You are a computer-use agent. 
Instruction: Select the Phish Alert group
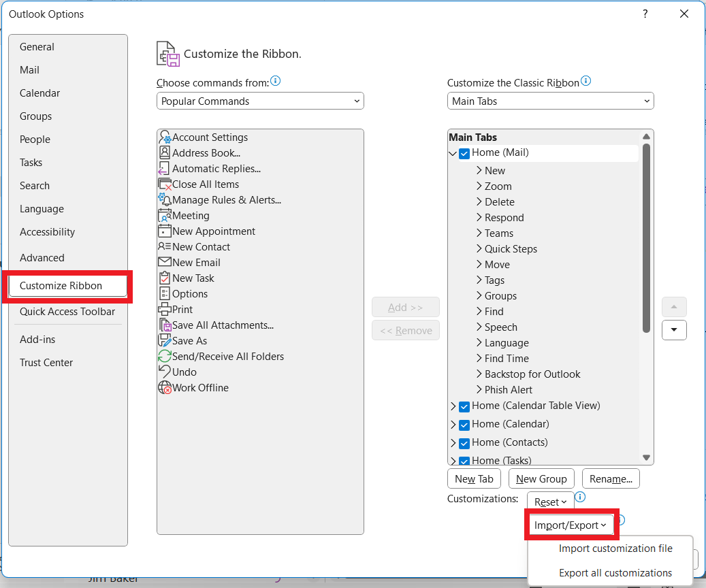point(509,389)
